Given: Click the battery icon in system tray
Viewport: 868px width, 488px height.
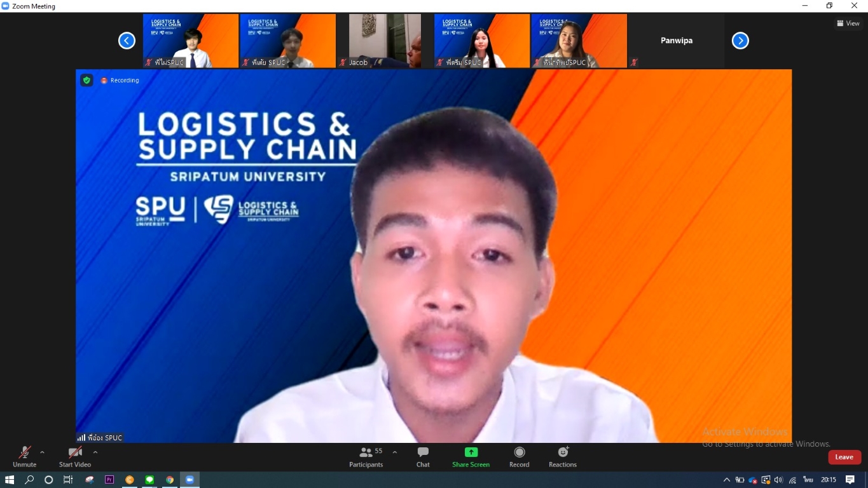Looking at the screenshot, I should [740, 480].
